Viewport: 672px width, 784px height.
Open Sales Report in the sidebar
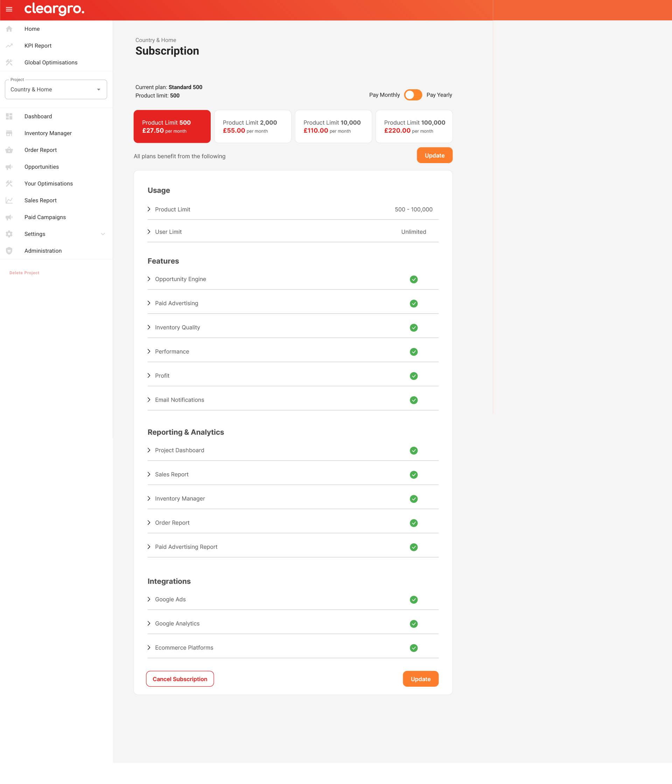41,201
